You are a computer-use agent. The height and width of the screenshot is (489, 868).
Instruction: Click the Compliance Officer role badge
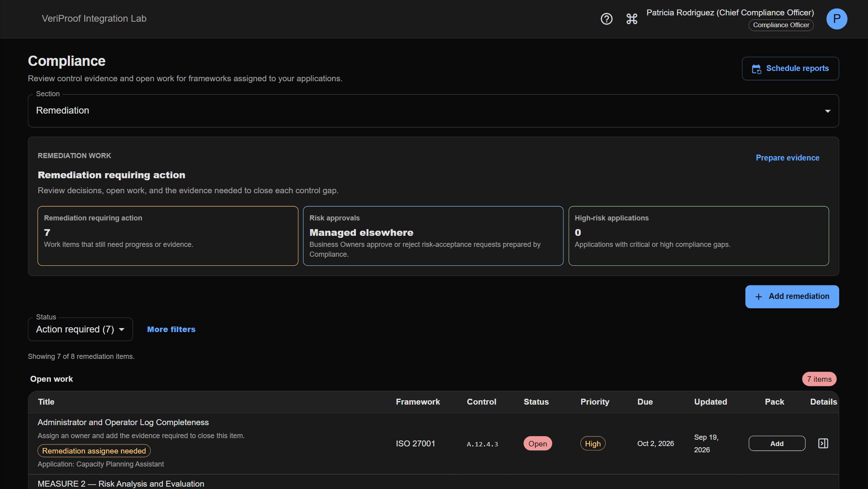pyautogui.click(x=781, y=25)
